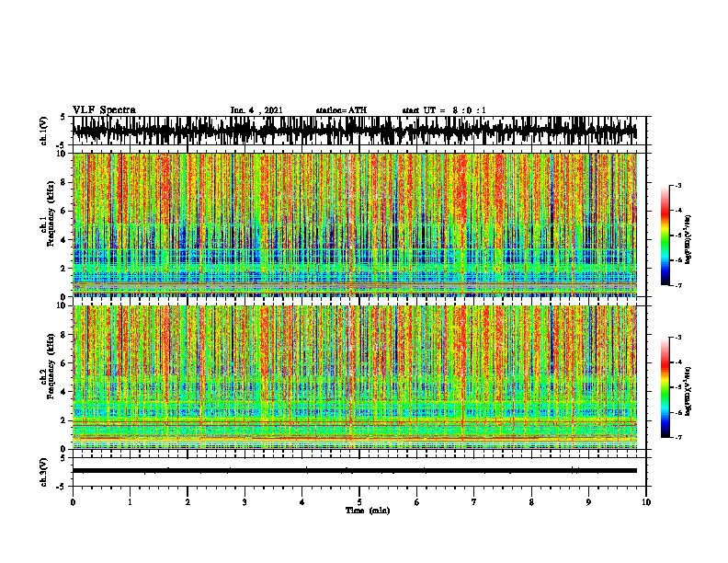Screen dimensions: 728x563
Task: Click the "-5" tick on ch.3(V) axis
Action: coord(62,487)
